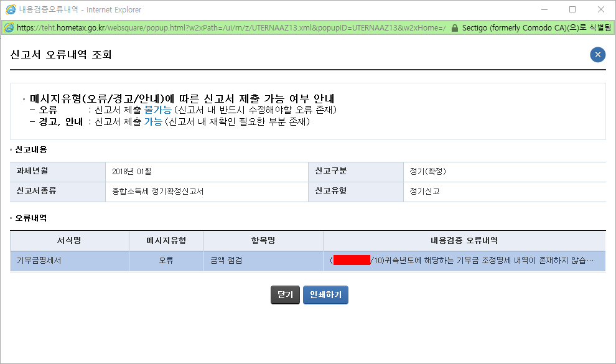Select the 기부금명세서 cell
The image size is (616, 364).
(x=70, y=261)
